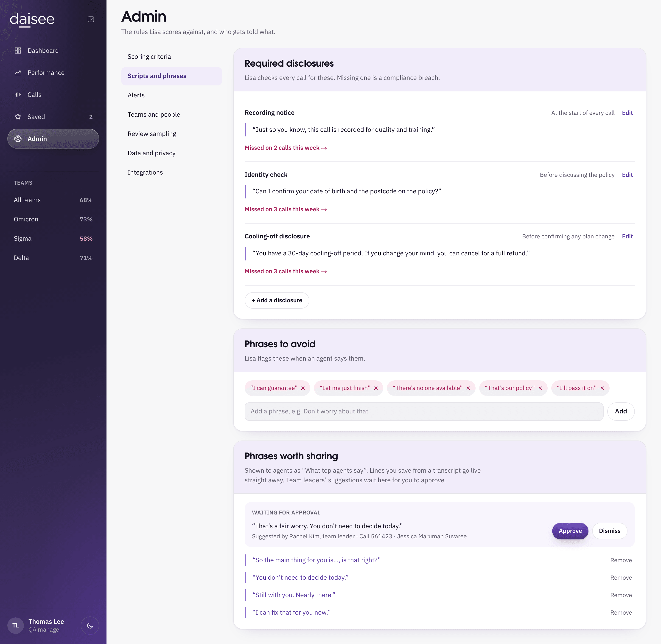This screenshot has width=661, height=644.
Task: Click the Add a phrase input field
Action: 424,411
